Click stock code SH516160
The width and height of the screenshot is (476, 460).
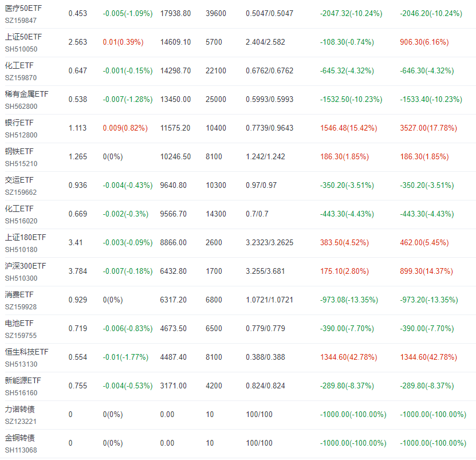click(x=21, y=393)
